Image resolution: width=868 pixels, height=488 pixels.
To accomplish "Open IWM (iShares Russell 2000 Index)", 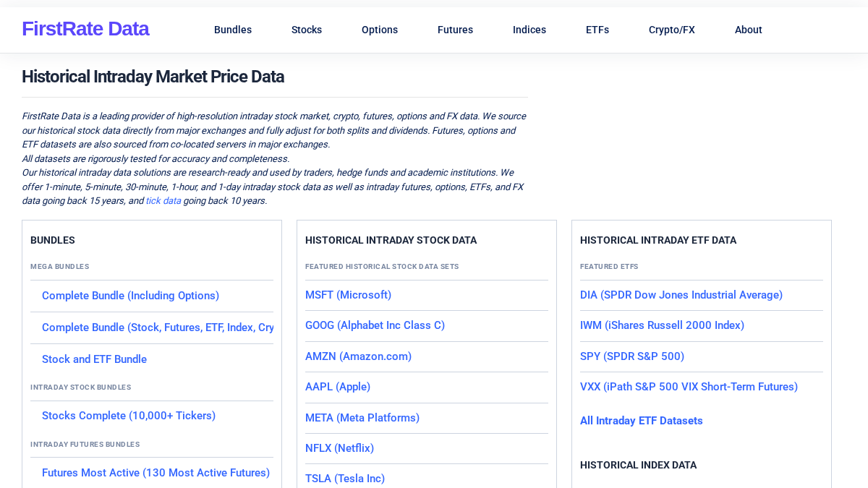I will (662, 325).
